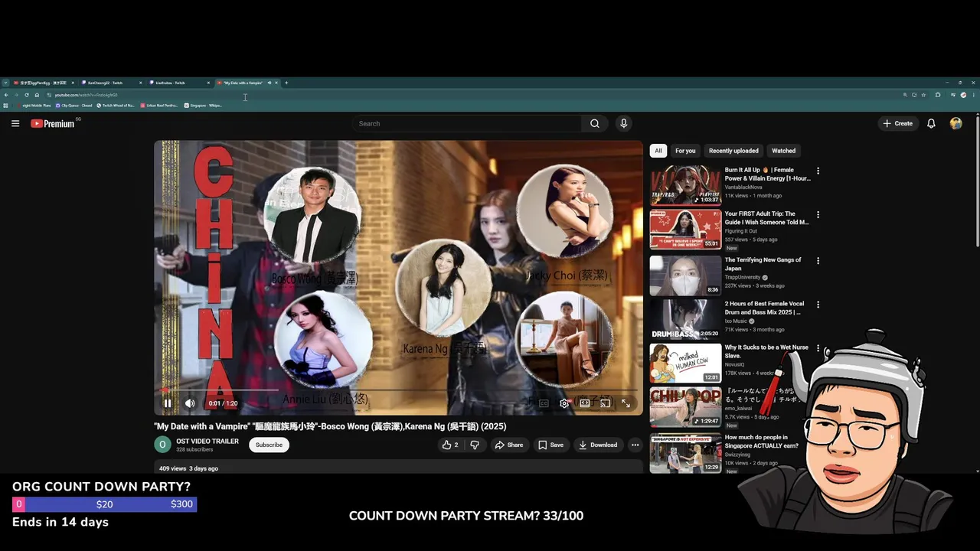
Task: Save the video to a playlist
Action: tap(550, 445)
